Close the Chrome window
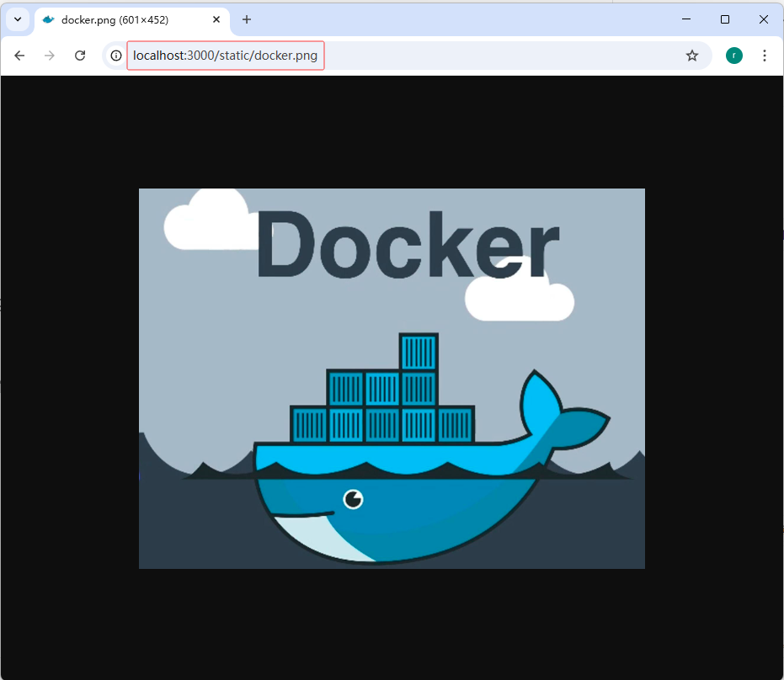 pos(764,19)
